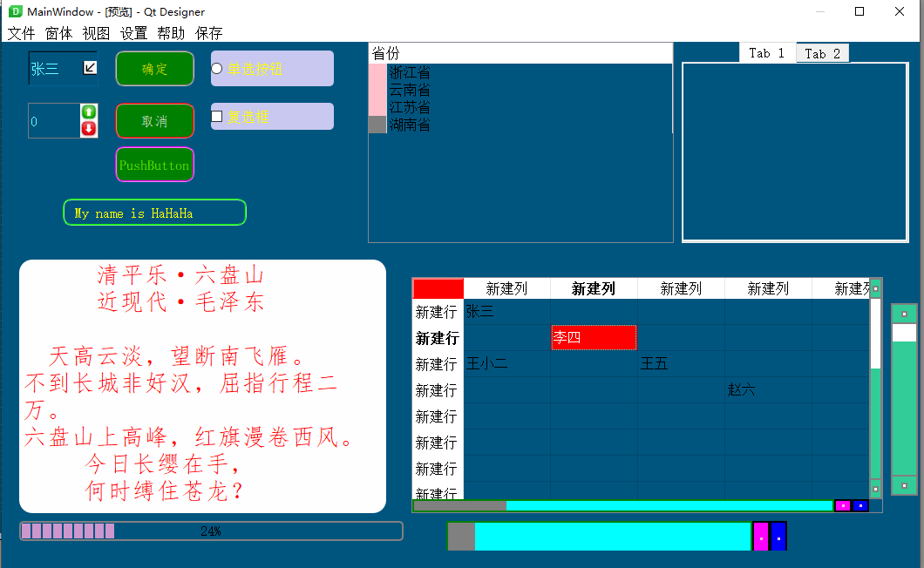Select the table cell containing 王五
Screen dimensions: 924x568
click(x=681, y=363)
